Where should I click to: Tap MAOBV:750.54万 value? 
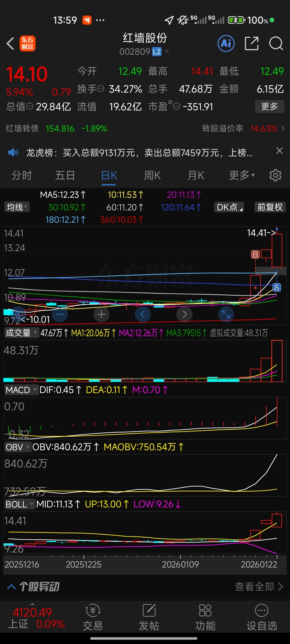(143, 447)
